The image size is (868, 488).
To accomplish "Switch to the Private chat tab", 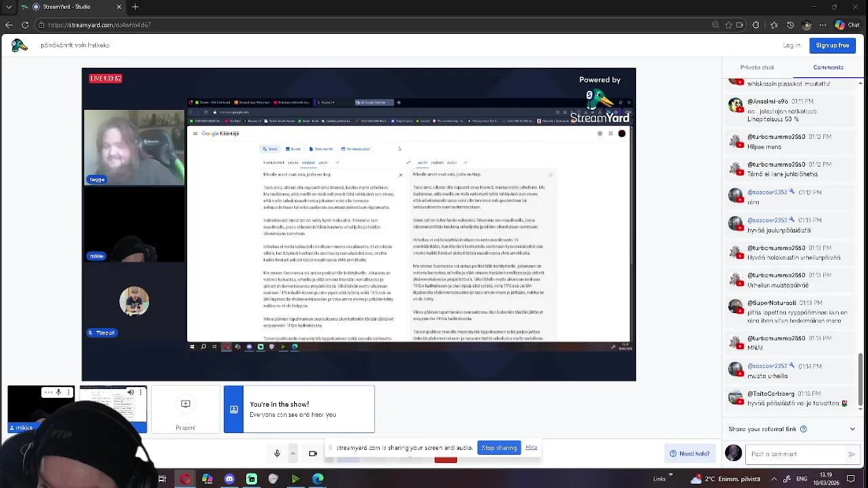I will coord(757,67).
